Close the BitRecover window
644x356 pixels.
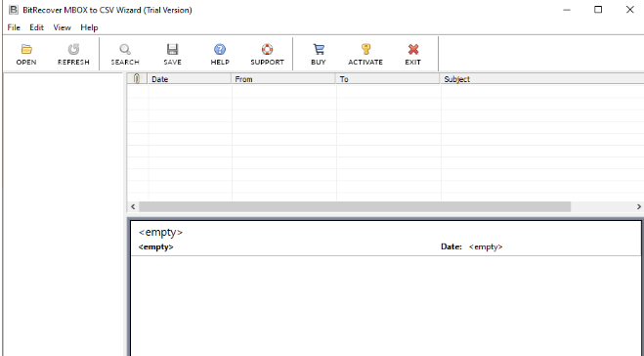point(629,10)
